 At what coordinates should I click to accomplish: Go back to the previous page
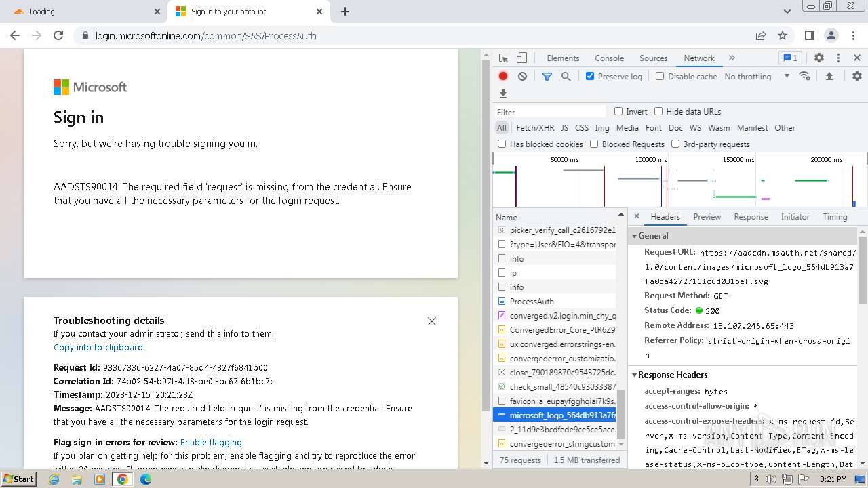click(15, 35)
